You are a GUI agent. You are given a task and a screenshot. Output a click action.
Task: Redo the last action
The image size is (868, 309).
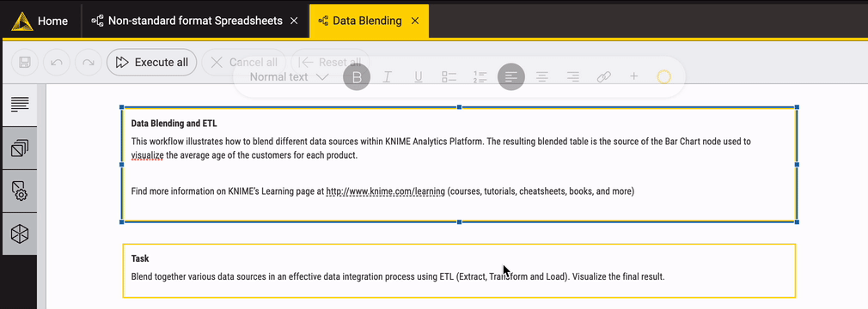coord(88,62)
